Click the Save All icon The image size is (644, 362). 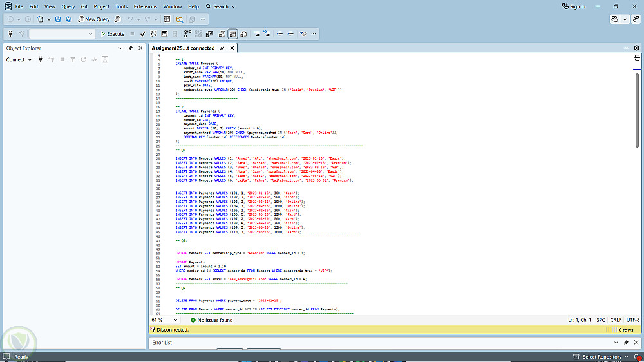click(x=68, y=19)
